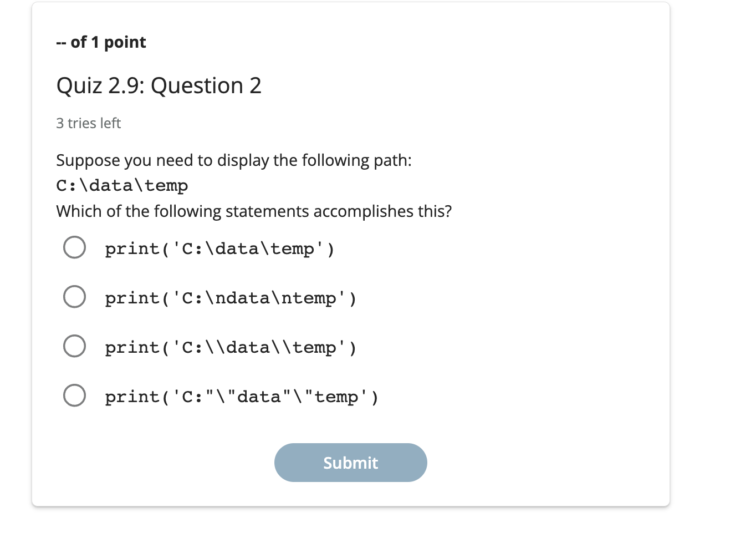Screen dimensions: 756x548
Task: Pick the print('C:"\"data"\"temp') option
Action: (74, 395)
